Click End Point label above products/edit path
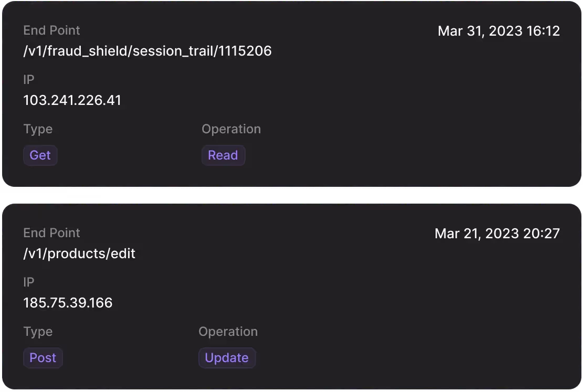This screenshot has height=392, width=583. (51, 233)
